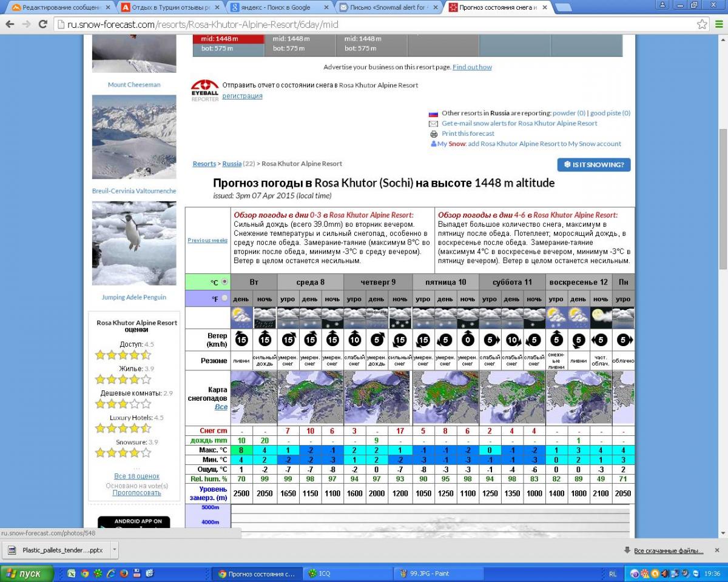The image size is (728, 582).
Task: Open the Find out how link
Action: pyautogui.click(x=472, y=67)
